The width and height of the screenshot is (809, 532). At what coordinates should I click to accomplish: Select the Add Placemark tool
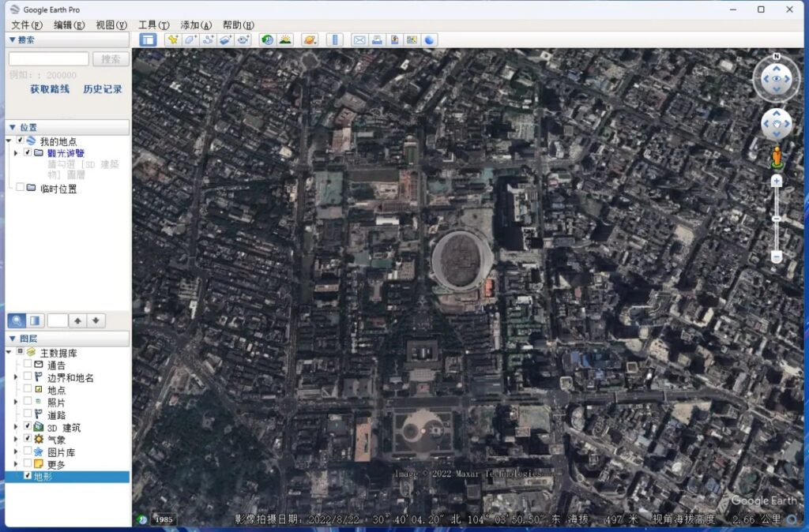pyautogui.click(x=174, y=39)
